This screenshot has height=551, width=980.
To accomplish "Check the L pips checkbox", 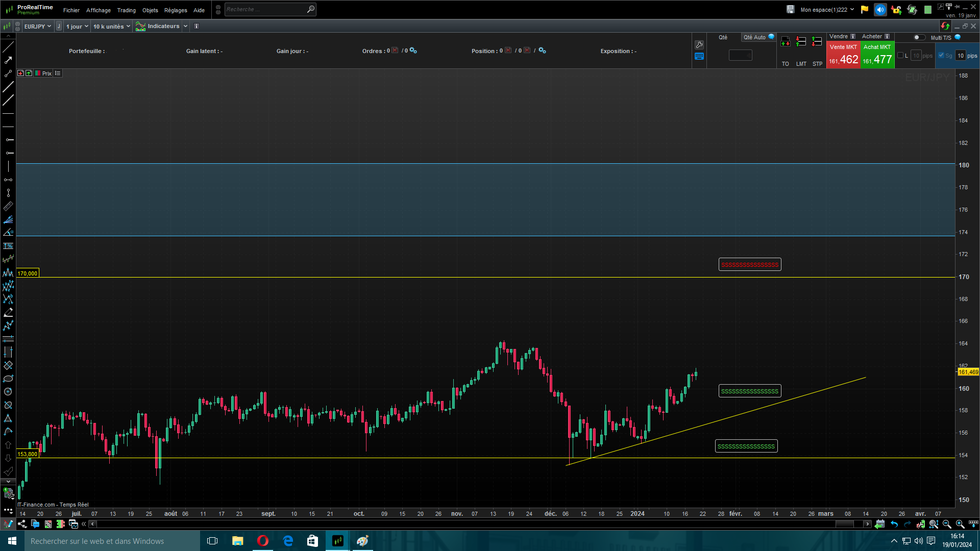I will click(x=900, y=56).
